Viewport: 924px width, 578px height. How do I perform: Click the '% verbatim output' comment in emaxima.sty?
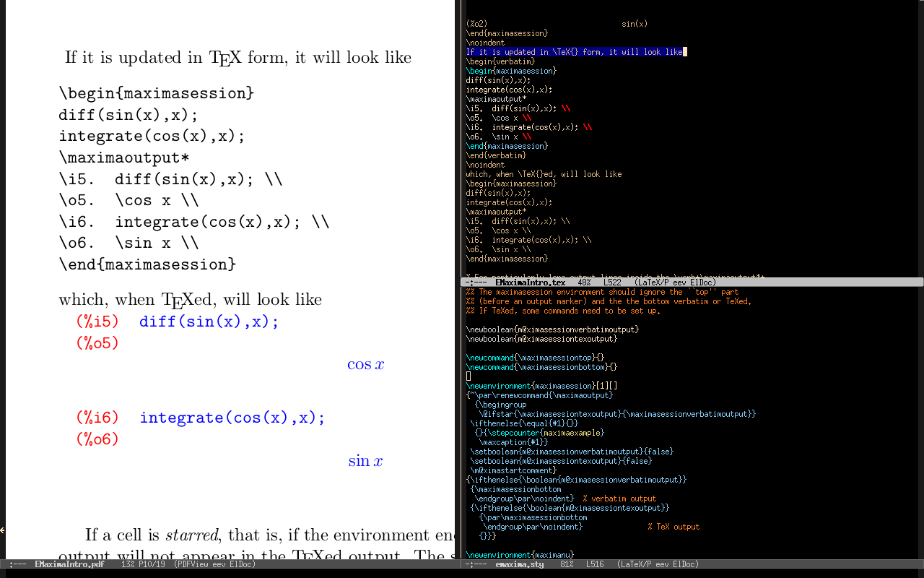(x=619, y=499)
